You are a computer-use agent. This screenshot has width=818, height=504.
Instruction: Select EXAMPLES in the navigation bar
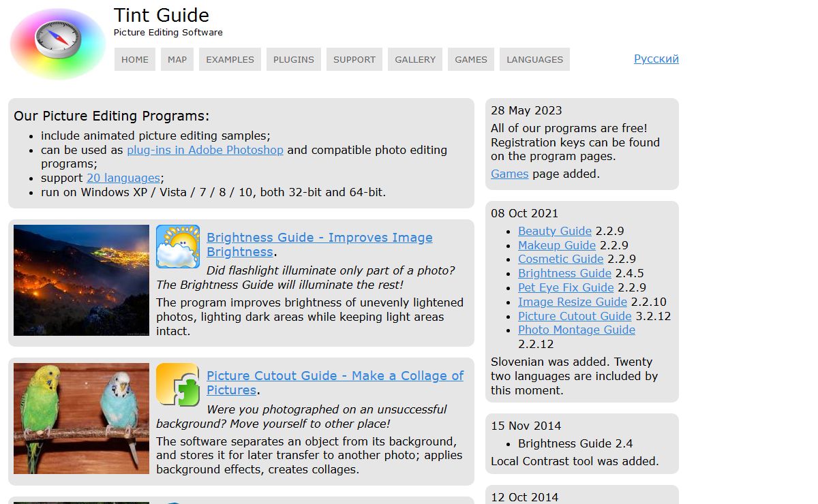pos(230,59)
